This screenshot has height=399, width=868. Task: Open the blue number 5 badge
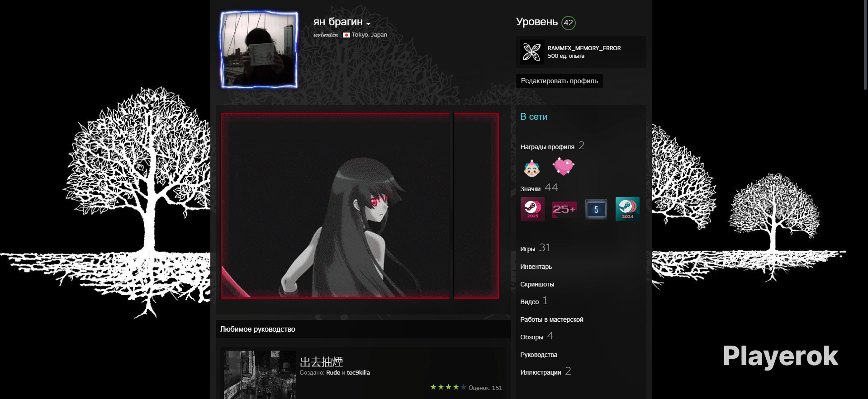[596, 209]
